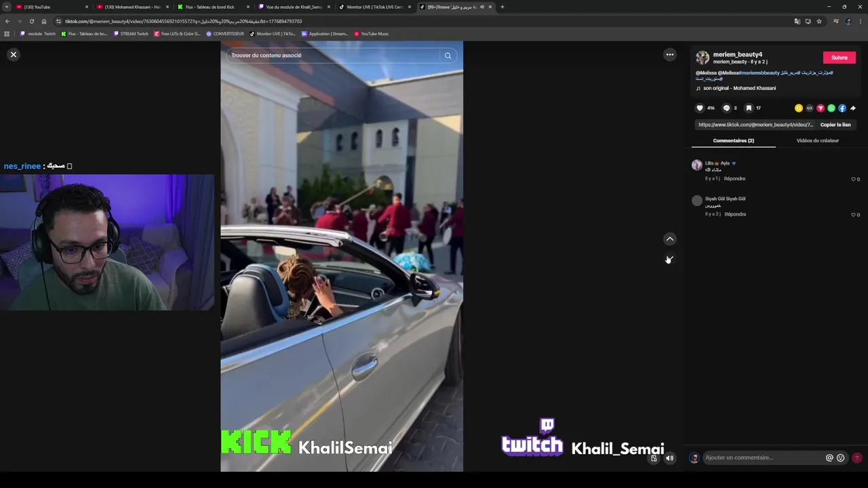Go to next video with down chevron
This screenshot has height=488, width=868.
pos(670,259)
